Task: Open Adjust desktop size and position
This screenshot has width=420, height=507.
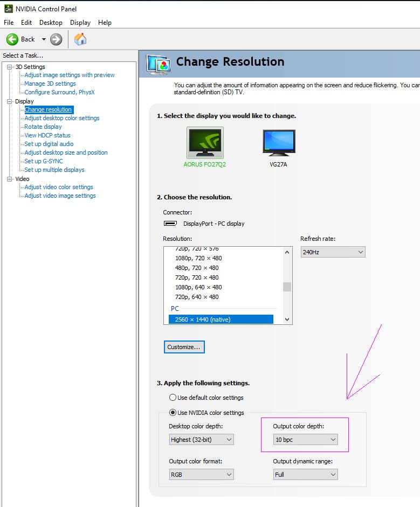Action: (66, 152)
